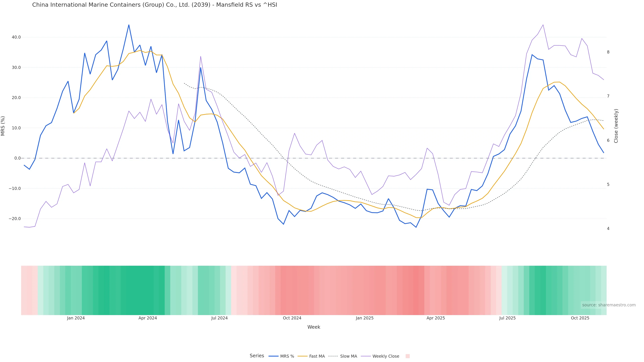Click the Close (weekly) right axis title
This screenshot has height=362, width=644.
tap(616, 126)
